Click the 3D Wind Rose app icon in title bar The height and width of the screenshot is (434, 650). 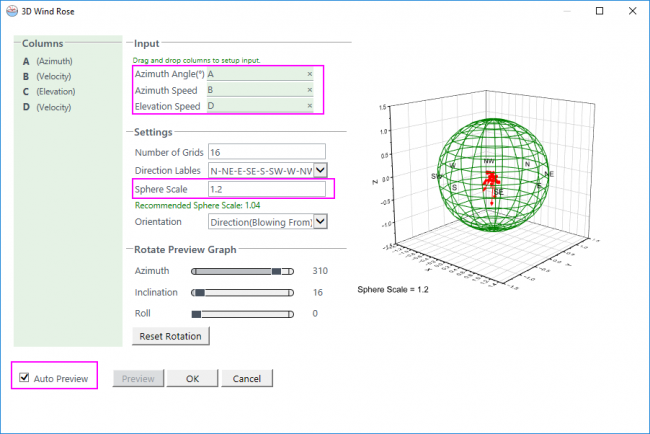[x=12, y=11]
